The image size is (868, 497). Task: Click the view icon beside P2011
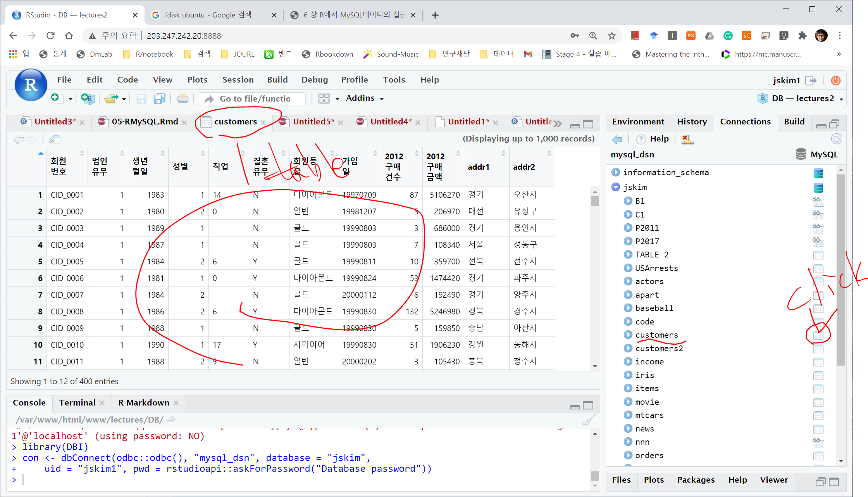[818, 228]
